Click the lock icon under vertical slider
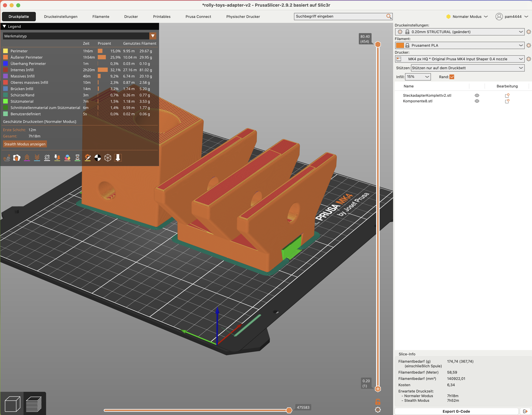 pyautogui.click(x=378, y=402)
